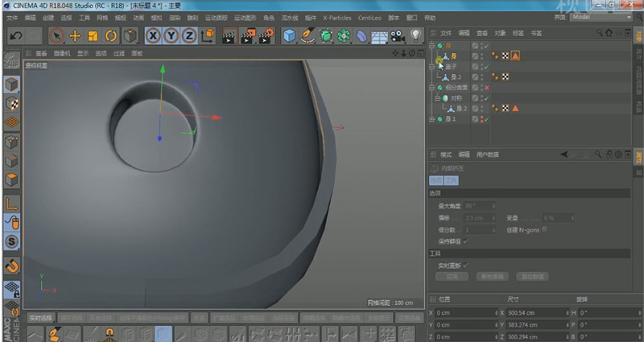Image resolution: width=644 pixels, height=342 pixels.
Task: Click the axis L-shaped icon in left sidebar
Action: 12,204
